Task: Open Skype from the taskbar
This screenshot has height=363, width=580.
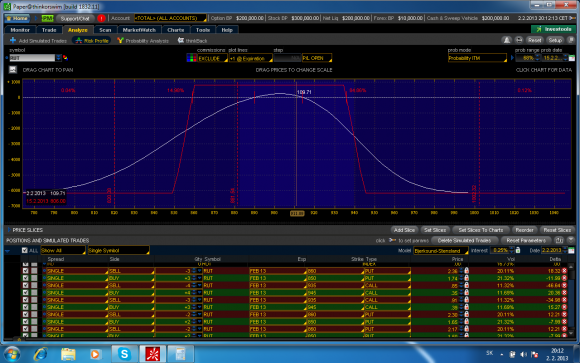Action: (124, 354)
